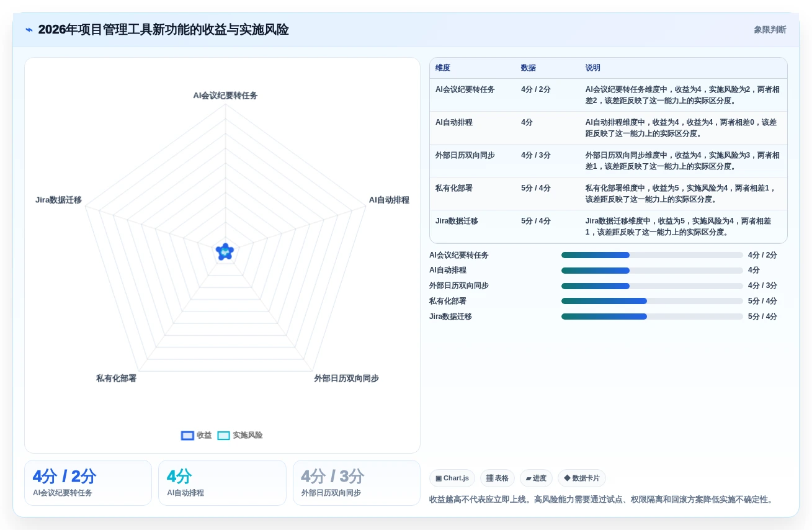Click the 外部日历双向同步 progress bar
Image resolution: width=812 pixels, height=530 pixels.
click(x=652, y=286)
